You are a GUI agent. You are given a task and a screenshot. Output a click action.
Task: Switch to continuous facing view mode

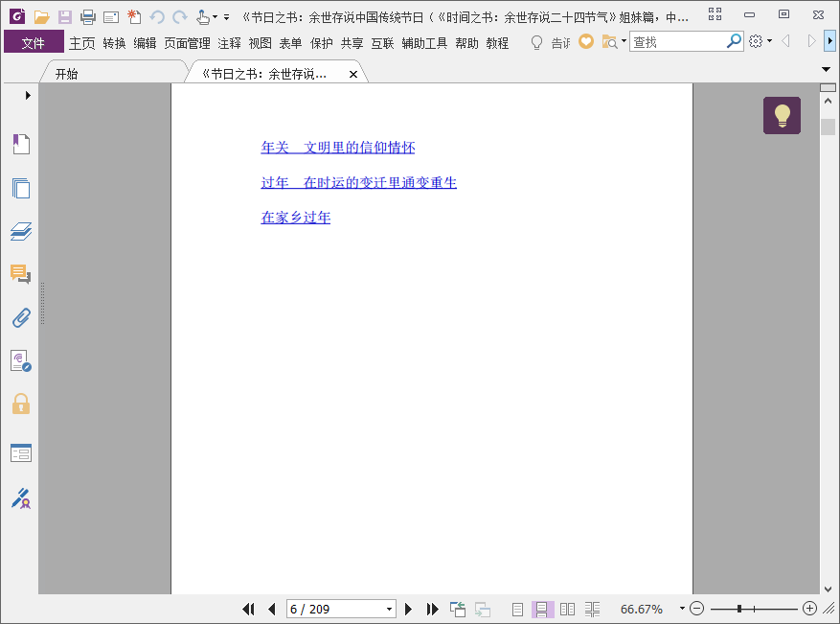point(592,609)
